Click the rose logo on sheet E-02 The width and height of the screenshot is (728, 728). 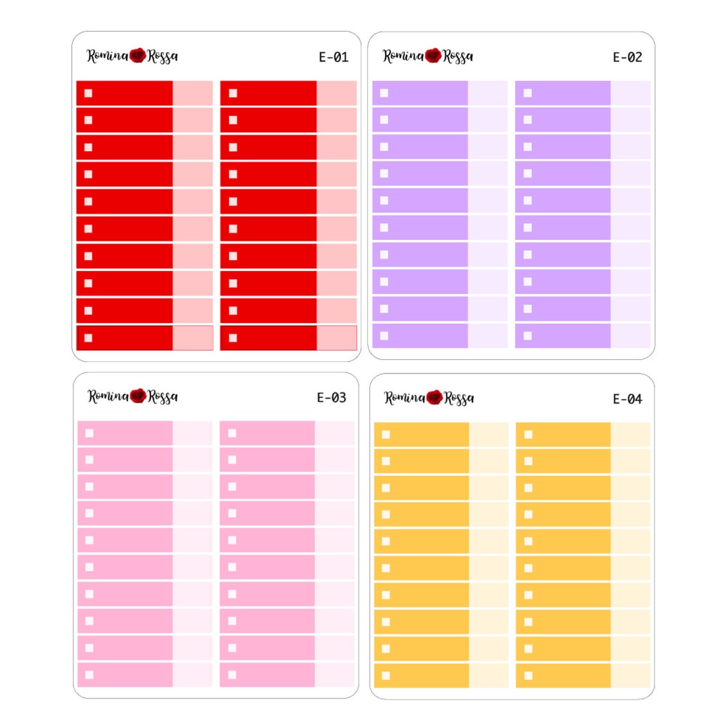coord(433,55)
